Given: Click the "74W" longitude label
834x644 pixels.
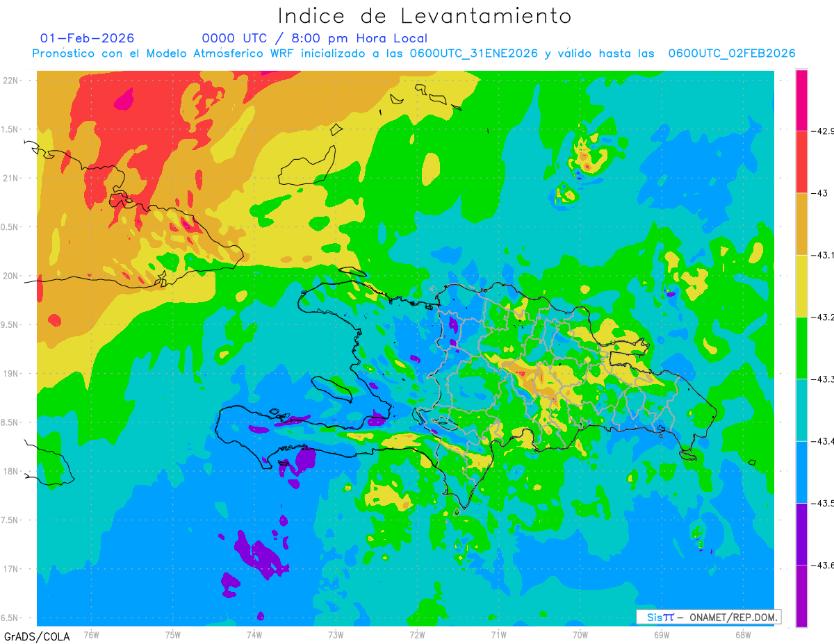Looking at the screenshot, I should (254, 634).
